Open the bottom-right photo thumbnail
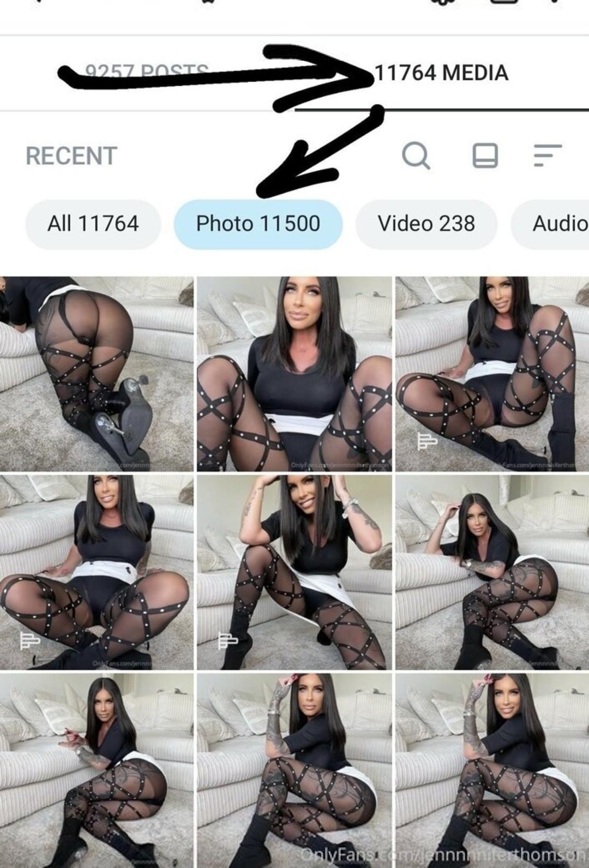 (x=492, y=770)
